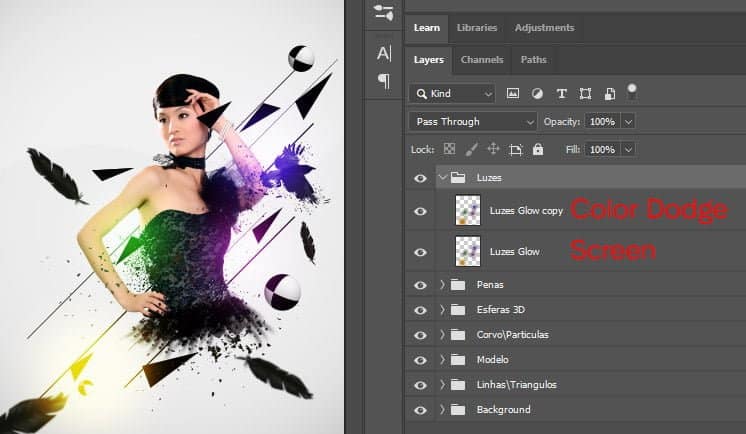The width and height of the screenshot is (746, 434).
Task: Expand the Corvo\Particulas group
Action: (442, 335)
